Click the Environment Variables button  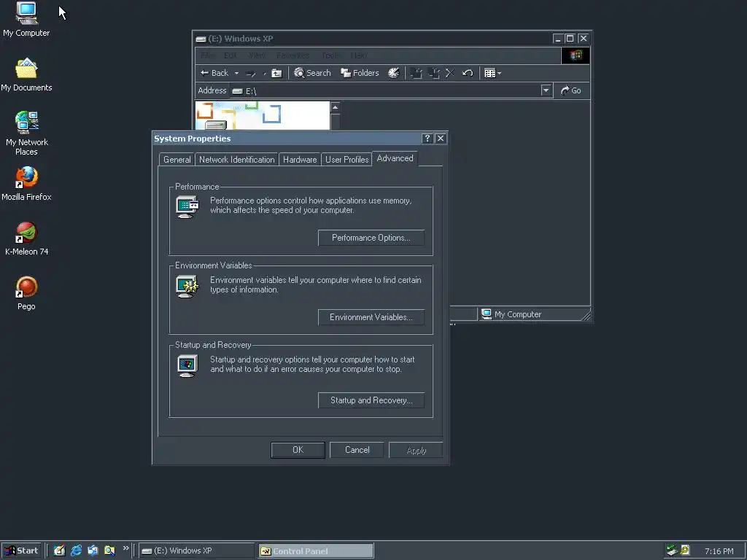(371, 317)
